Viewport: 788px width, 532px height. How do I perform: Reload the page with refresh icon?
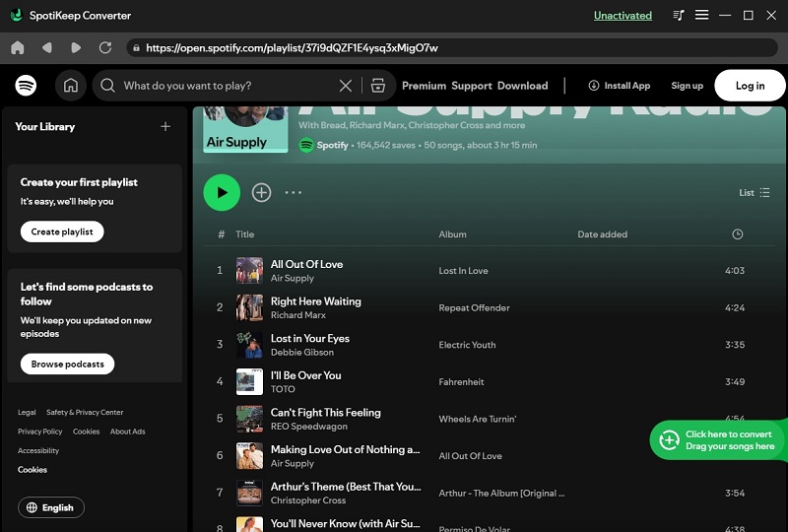(x=105, y=47)
